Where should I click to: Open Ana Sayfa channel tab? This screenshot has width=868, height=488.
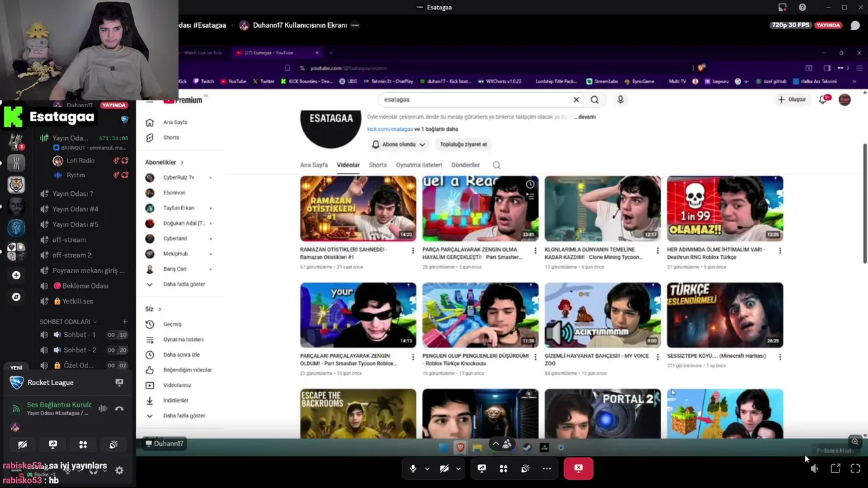314,165
